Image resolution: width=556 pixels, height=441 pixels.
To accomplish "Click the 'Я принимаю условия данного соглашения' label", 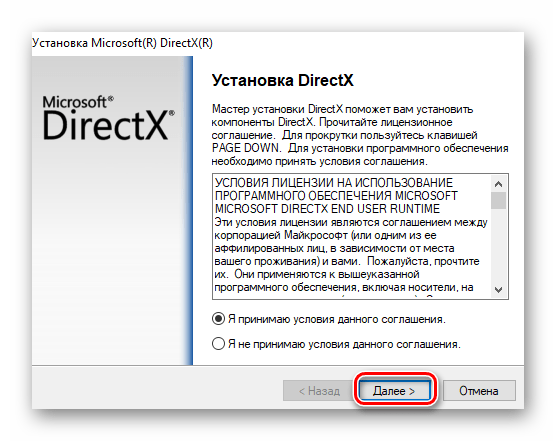I will pyautogui.click(x=337, y=319).
